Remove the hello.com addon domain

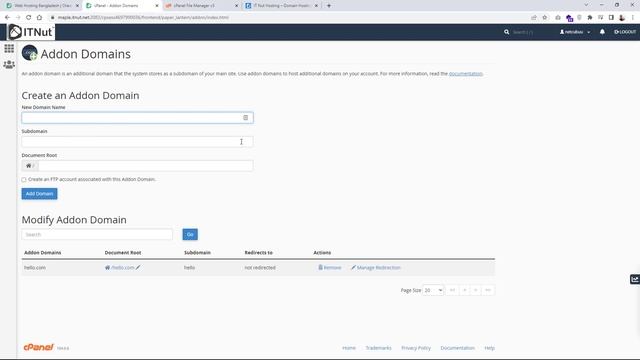coord(330,267)
